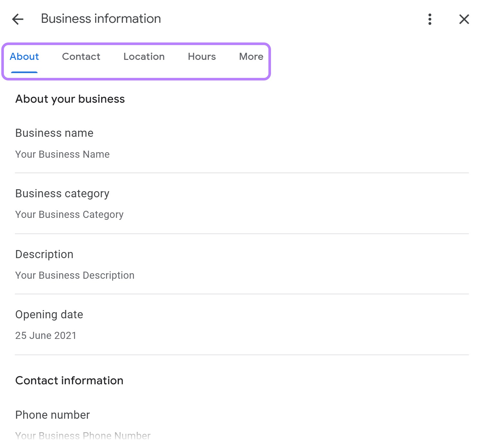
Task: Change the Opening date
Action: (x=49, y=314)
